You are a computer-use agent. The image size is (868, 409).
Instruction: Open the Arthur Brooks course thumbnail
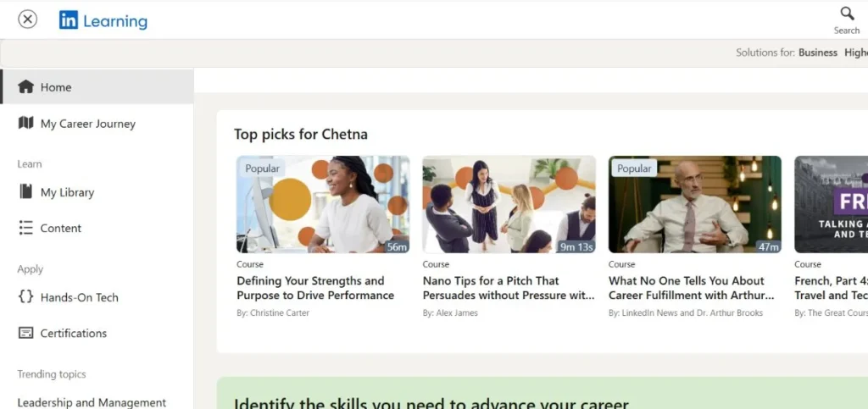click(695, 205)
